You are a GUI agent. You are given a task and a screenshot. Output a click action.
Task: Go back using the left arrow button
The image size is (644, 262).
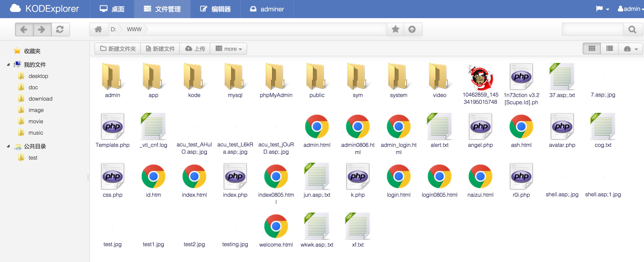24,29
